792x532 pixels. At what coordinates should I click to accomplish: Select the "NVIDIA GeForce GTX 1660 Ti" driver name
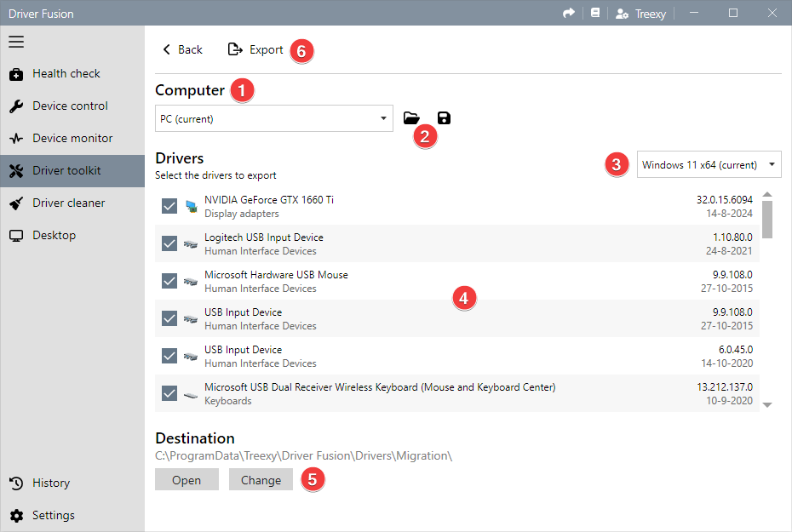pyautogui.click(x=269, y=200)
